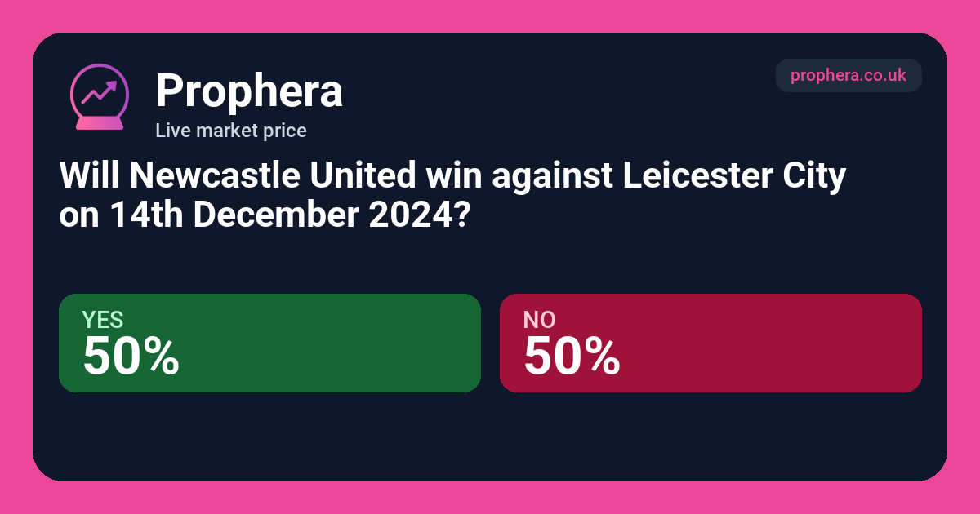This screenshot has width=980, height=514.
Task: Click the upward trend arrow in logo
Action: point(100,91)
